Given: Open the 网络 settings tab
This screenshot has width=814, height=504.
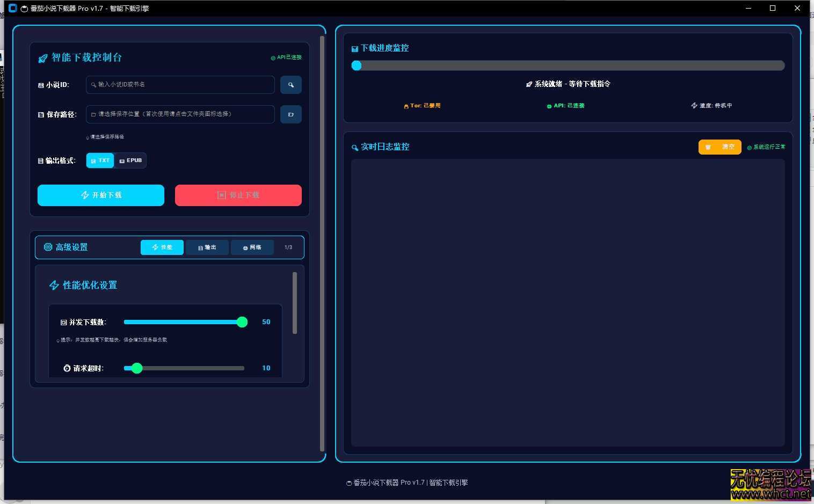Looking at the screenshot, I should (252, 247).
